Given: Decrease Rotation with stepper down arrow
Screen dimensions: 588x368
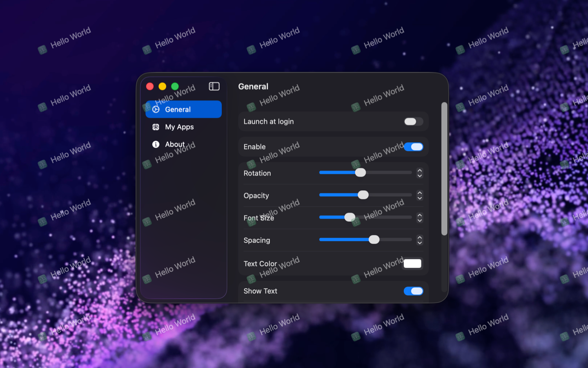Looking at the screenshot, I should pos(419,176).
